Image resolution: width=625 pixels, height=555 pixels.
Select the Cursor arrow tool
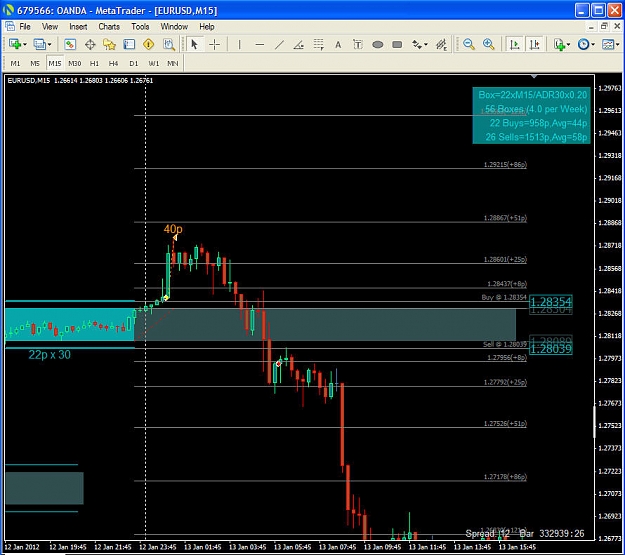[x=195, y=44]
